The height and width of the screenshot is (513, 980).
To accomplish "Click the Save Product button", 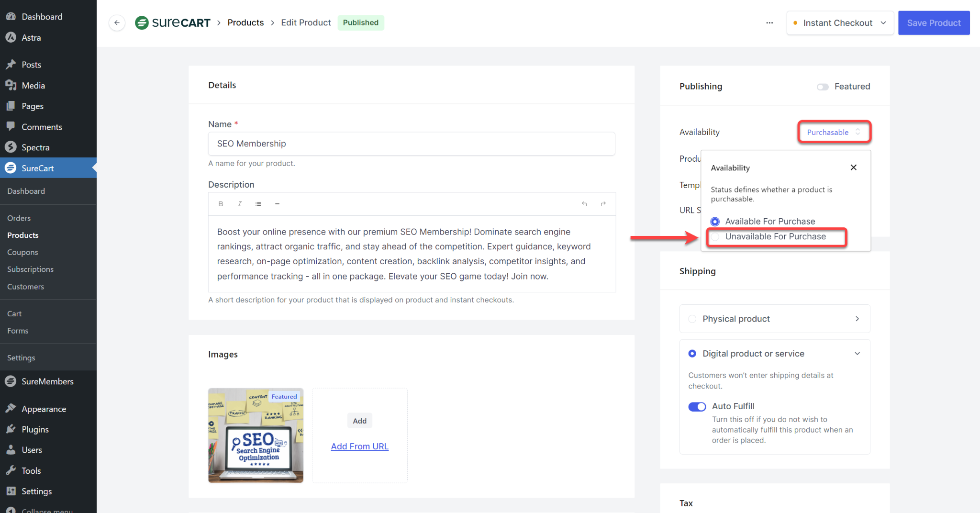I will click(x=933, y=23).
